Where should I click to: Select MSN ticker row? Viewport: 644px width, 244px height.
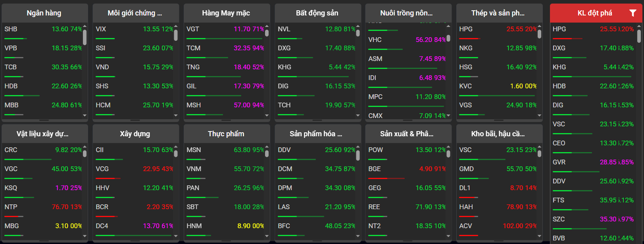coord(225,152)
